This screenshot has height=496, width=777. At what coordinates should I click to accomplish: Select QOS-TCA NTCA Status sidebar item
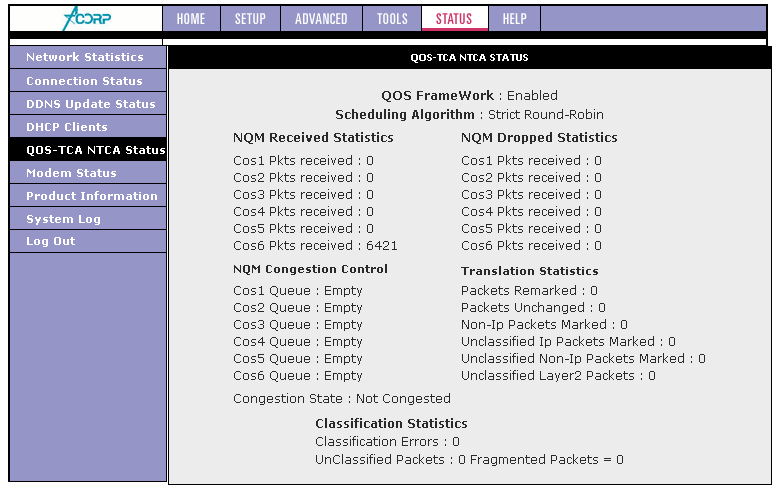click(88, 150)
